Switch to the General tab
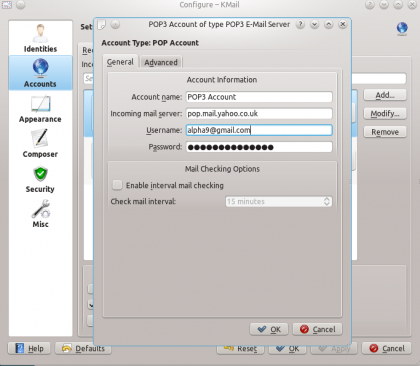 [120, 62]
